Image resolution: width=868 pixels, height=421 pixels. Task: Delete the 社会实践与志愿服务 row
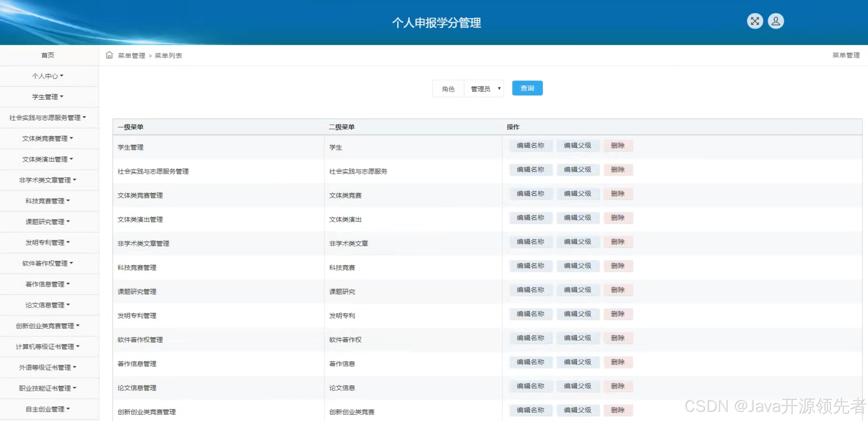(618, 170)
